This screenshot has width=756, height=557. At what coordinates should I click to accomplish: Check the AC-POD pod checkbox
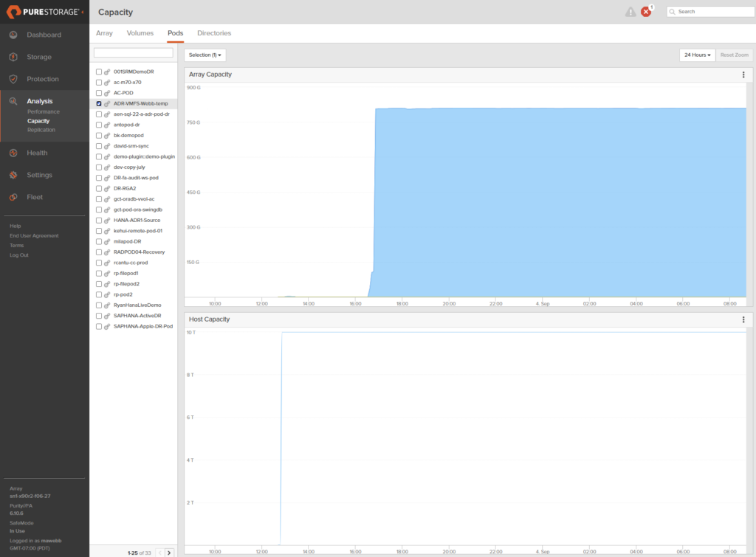[x=99, y=93]
